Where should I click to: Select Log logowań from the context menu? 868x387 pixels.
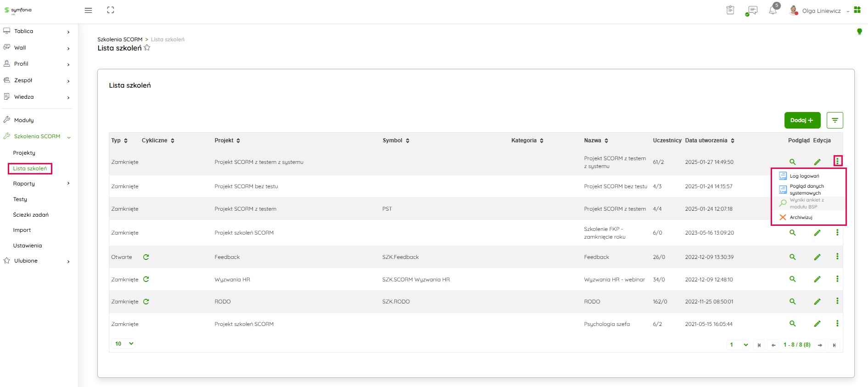point(804,176)
